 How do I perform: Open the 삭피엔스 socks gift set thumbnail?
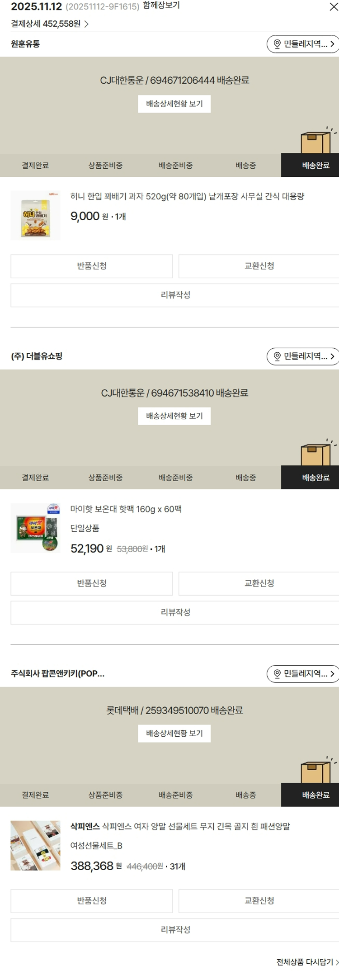[x=35, y=846]
